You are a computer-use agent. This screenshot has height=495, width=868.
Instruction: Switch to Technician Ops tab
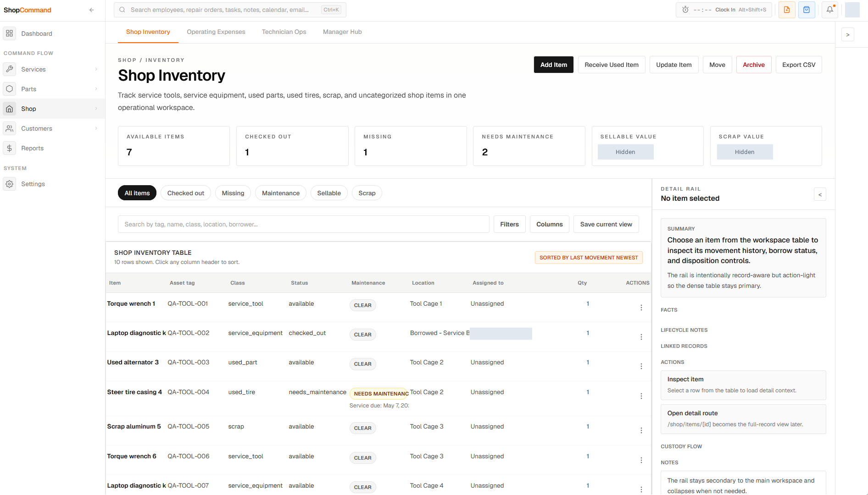[284, 32]
